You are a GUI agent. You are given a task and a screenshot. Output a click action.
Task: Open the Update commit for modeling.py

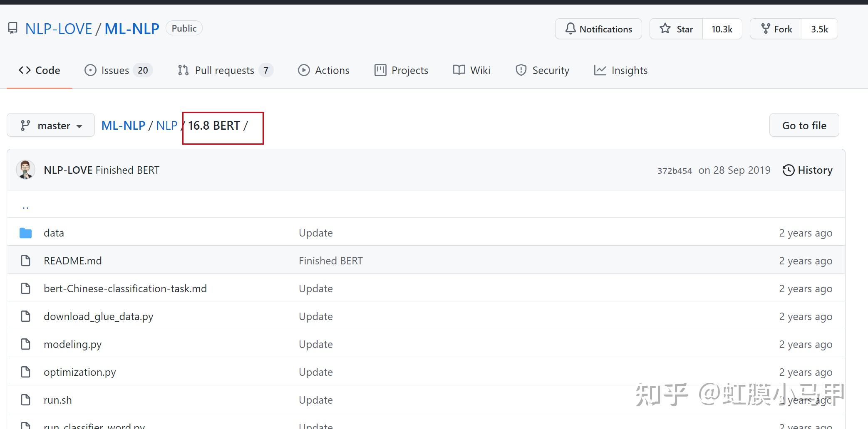tap(316, 345)
